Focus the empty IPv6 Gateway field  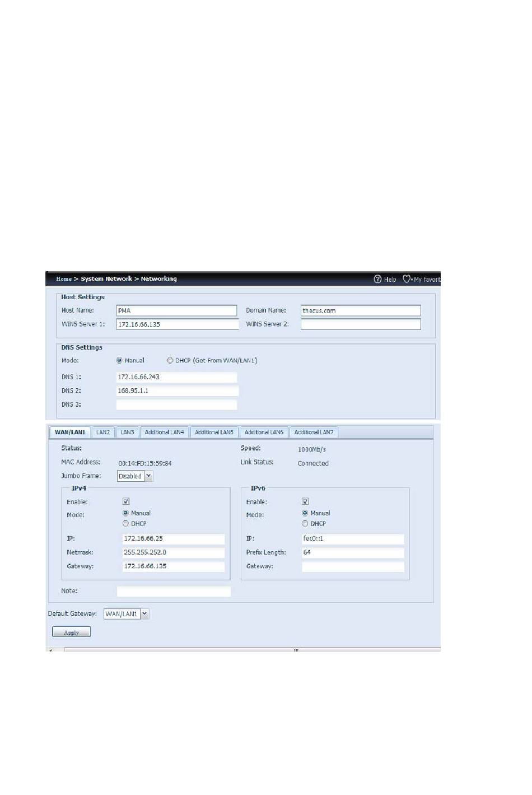coord(353,566)
